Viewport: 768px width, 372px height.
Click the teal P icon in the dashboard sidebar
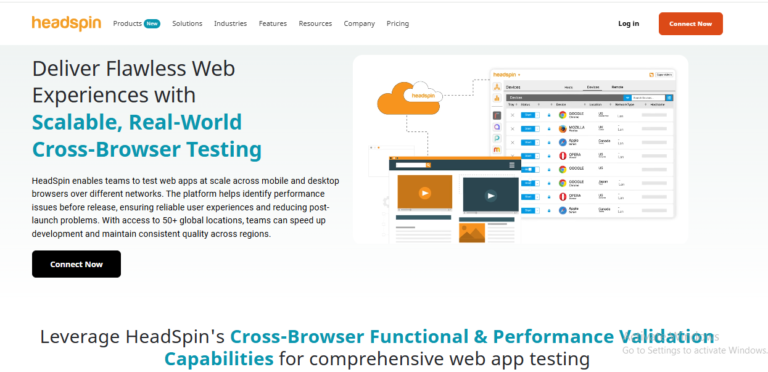497,138
